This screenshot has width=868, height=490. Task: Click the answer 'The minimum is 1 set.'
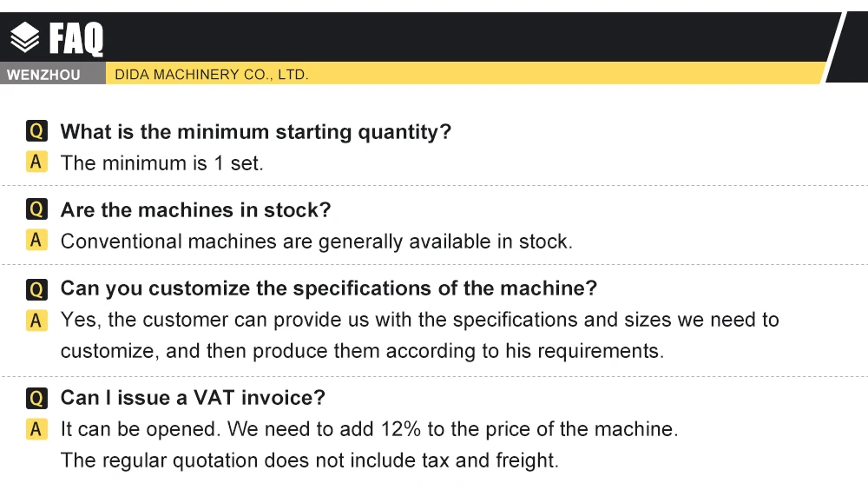point(161,162)
